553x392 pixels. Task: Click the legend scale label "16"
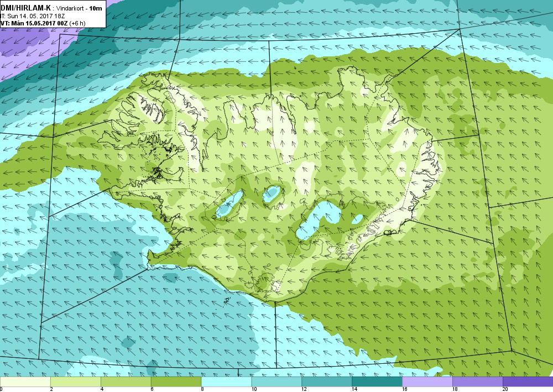point(405,389)
